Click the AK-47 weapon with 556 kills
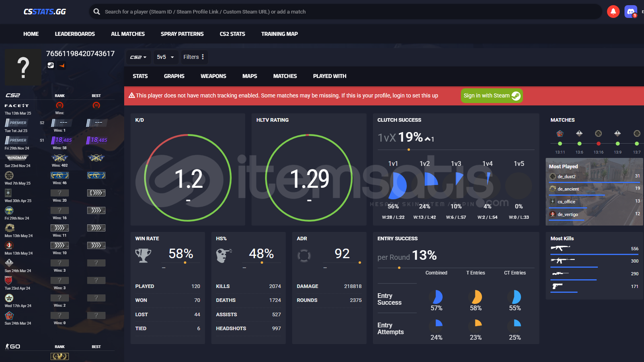644x362 pixels. click(x=560, y=248)
